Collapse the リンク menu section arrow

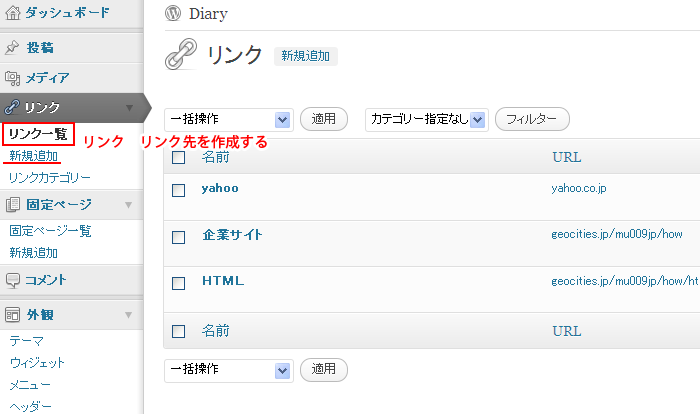click(x=129, y=108)
